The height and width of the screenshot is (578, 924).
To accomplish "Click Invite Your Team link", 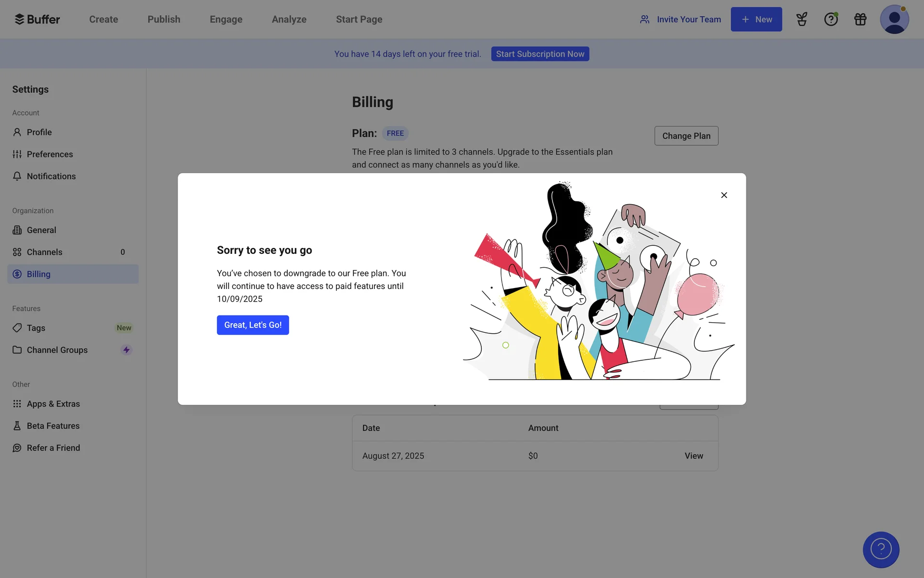I will [680, 19].
